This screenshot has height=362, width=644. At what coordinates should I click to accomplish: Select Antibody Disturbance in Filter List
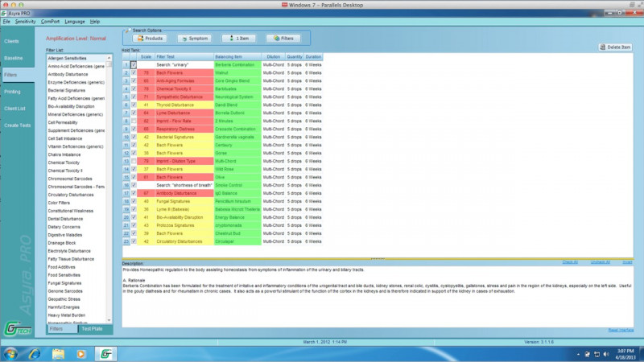coord(76,74)
